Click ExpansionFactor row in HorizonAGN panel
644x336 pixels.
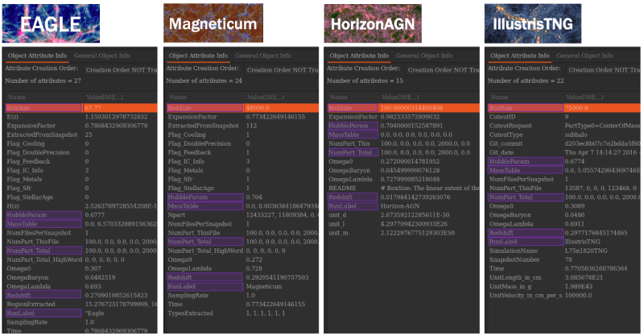pyautogui.click(x=403, y=117)
